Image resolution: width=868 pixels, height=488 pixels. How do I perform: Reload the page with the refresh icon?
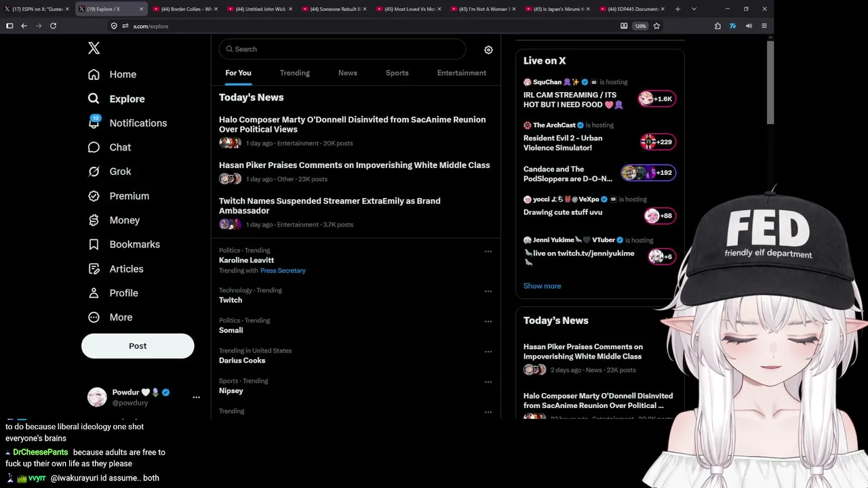click(53, 26)
